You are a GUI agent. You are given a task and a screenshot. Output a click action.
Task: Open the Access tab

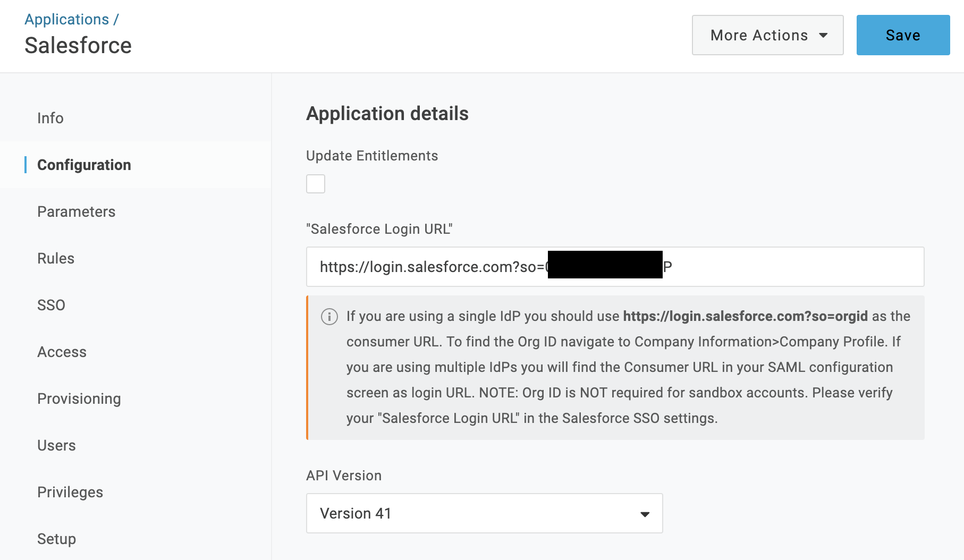point(62,352)
